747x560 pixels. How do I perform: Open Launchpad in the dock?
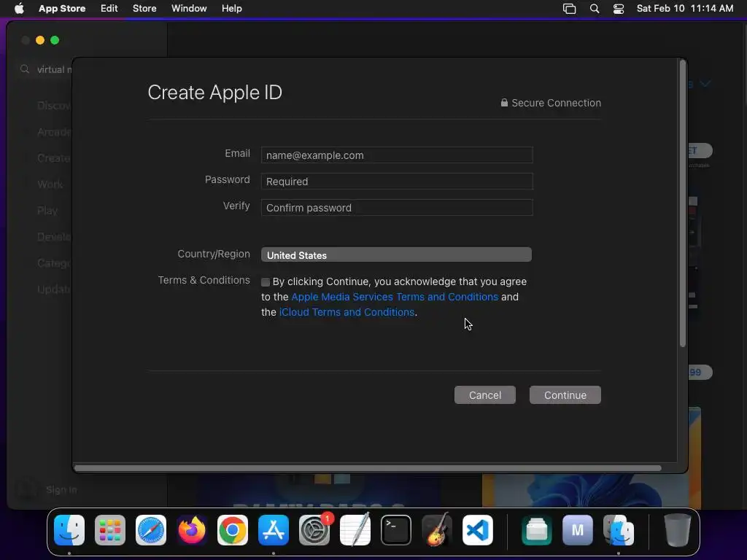(x=110, y=530)
